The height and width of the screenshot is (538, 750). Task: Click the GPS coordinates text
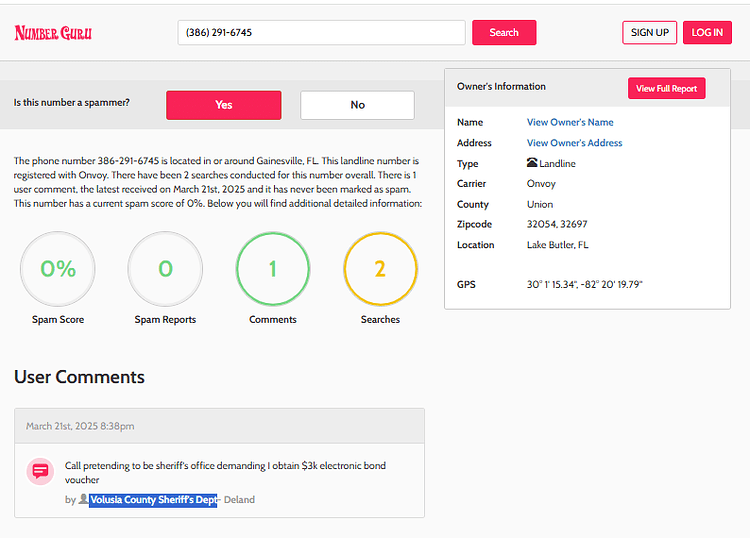tap(585, 284)
